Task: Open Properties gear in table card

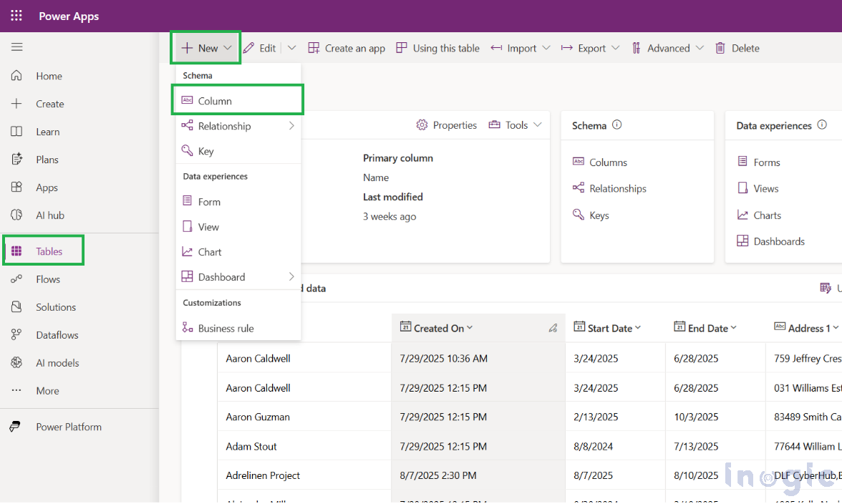Action: [x=447, y=125]
